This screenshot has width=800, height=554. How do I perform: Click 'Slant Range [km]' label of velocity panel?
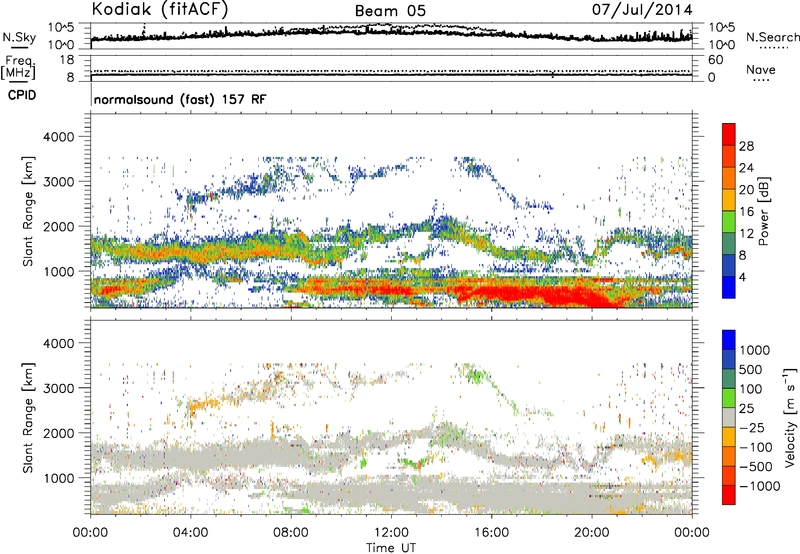(x=28, y=418)
